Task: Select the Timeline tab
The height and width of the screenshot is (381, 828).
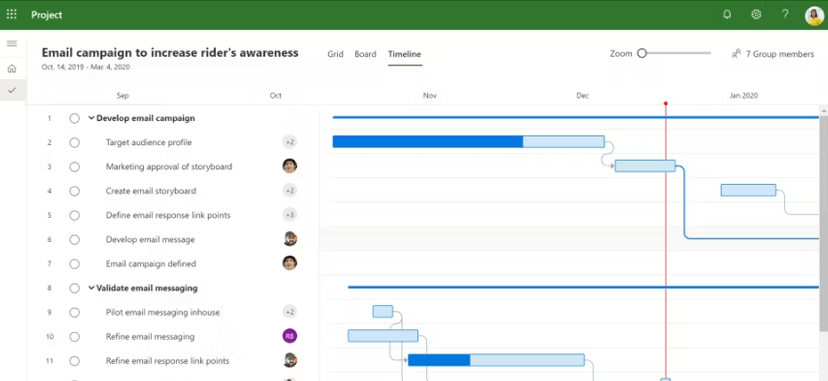Action: 404,54
